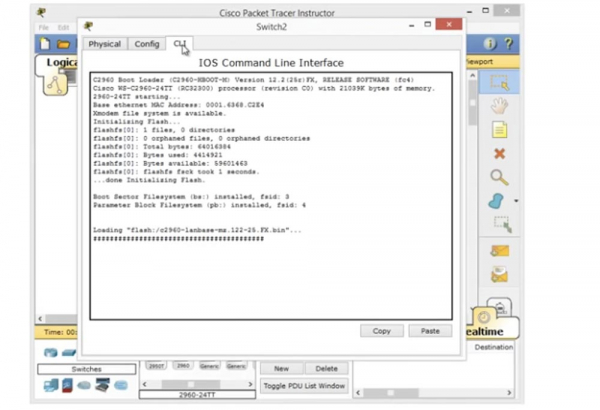This screenshot has width=600, height=410.
Task: Click the Add Complex PDU icon
Action: [500, 273]
